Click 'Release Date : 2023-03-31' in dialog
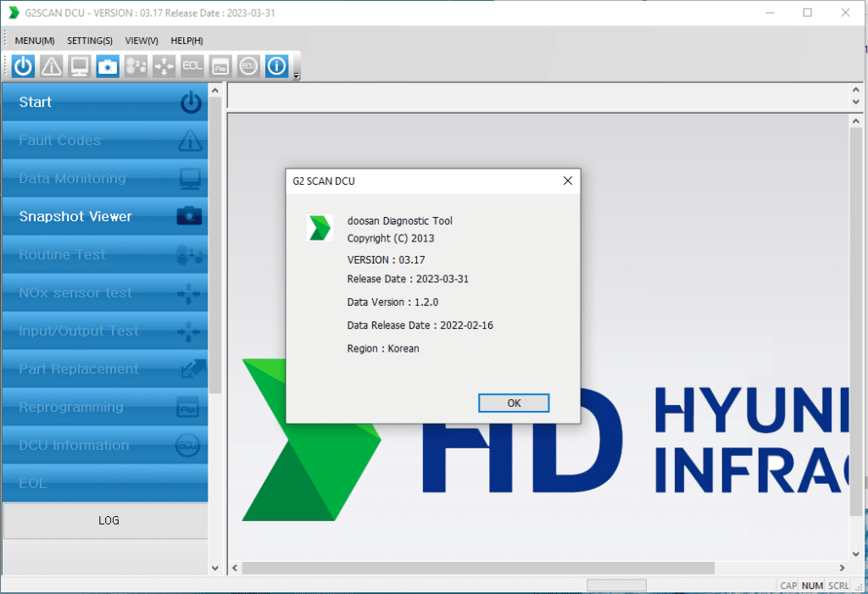Image resolution: width=868 pixels, height=594 pixels. (408, 279)
